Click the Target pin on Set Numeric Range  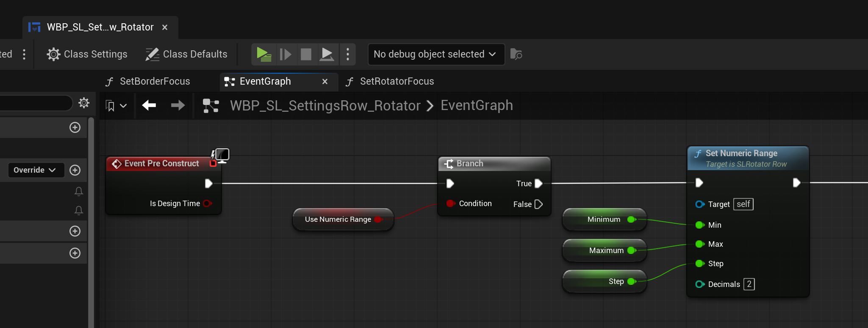(699, 204)
